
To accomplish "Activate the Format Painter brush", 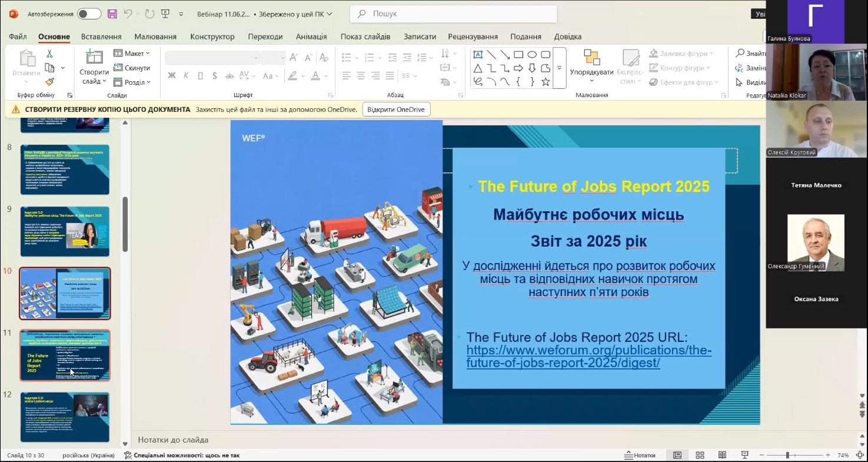I will click(x=49, y=82).
